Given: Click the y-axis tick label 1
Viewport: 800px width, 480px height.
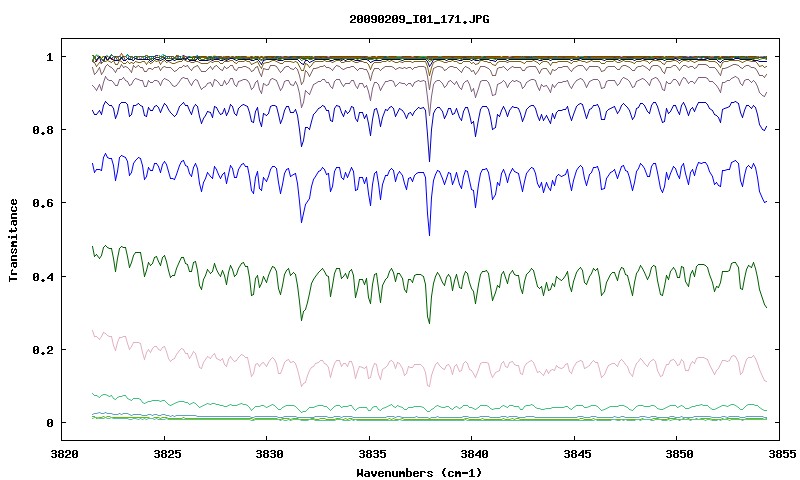Looking at the screenshot, I should [49, 57].
